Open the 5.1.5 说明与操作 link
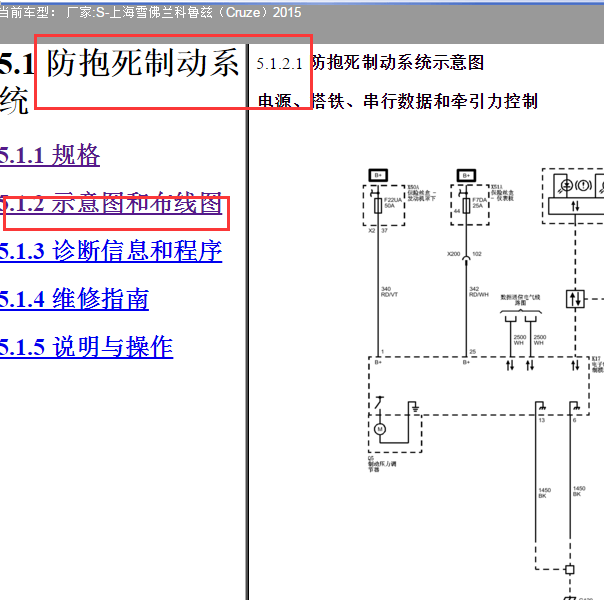This screenshot has height=600, width=604. tap(86, 347)
